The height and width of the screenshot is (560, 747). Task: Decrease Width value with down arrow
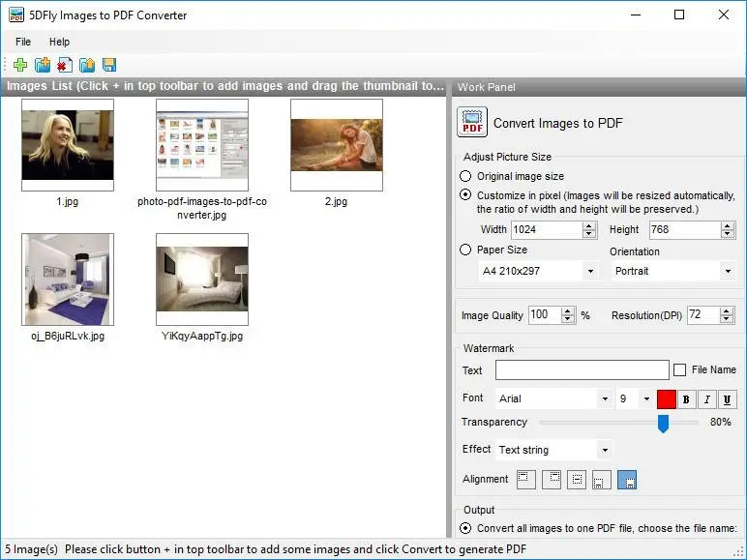(589, 234)
